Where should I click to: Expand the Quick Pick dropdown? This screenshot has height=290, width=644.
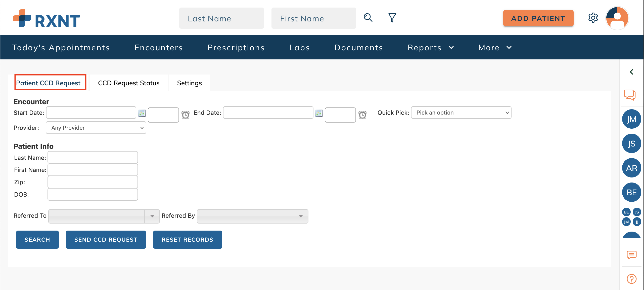pyautogui.click(x=461, y=113)
